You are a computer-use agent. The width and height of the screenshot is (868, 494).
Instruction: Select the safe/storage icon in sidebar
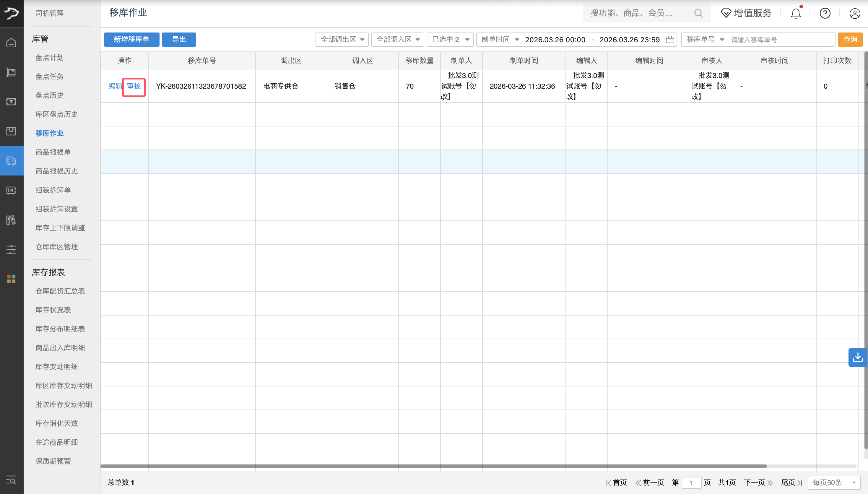coord(11,190)
